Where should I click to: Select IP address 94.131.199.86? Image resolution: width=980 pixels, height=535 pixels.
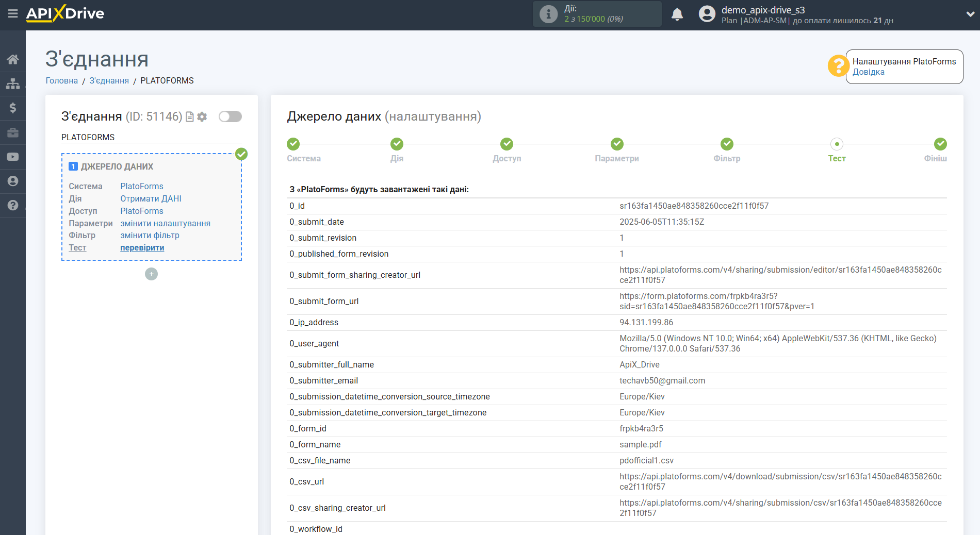(x=646, y=323)
